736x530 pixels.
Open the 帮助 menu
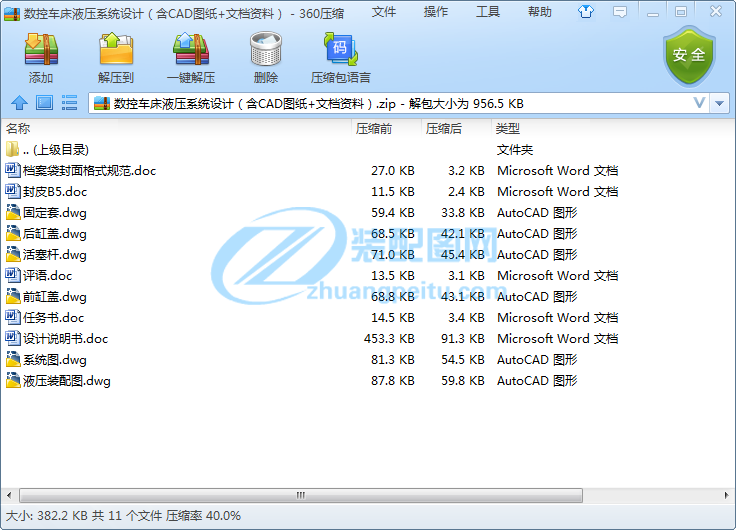[x=540, y=12]
